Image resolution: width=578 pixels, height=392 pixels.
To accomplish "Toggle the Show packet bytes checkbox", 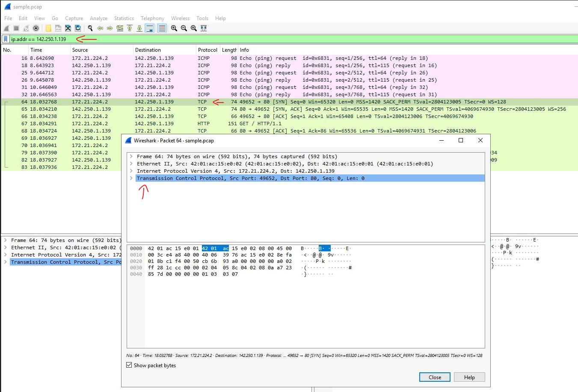I will [x=129, y=365].
